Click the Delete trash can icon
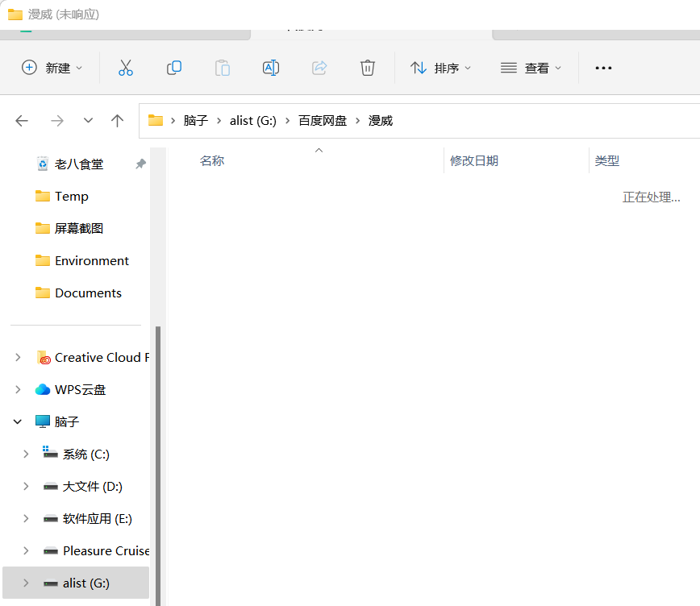The image size is (700, 606). (x=368, y=68)
